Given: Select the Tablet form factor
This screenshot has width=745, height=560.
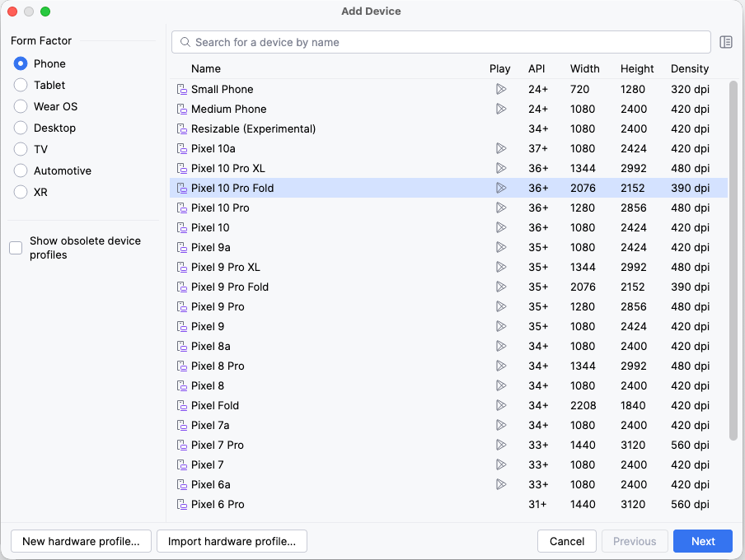Looking at the screenshot, I should pyautogui.click(x=21, y=85).
